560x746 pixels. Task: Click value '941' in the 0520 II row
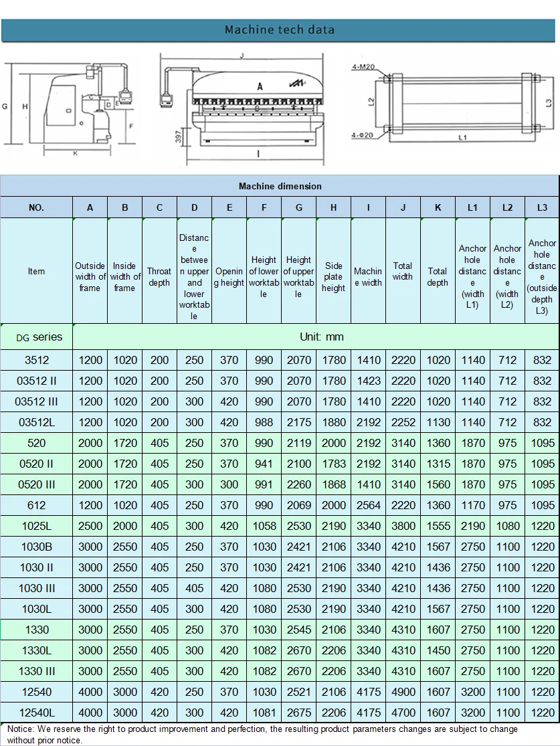click(264, 464)
